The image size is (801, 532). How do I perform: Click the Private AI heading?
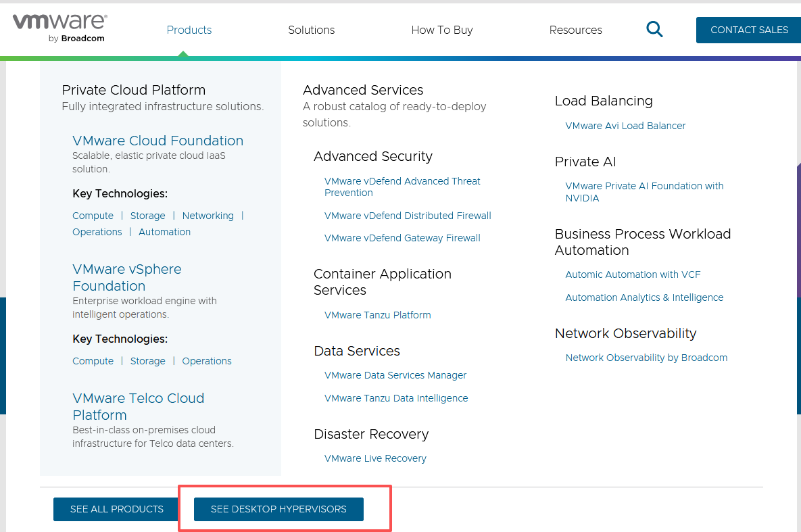click(585, 162)
